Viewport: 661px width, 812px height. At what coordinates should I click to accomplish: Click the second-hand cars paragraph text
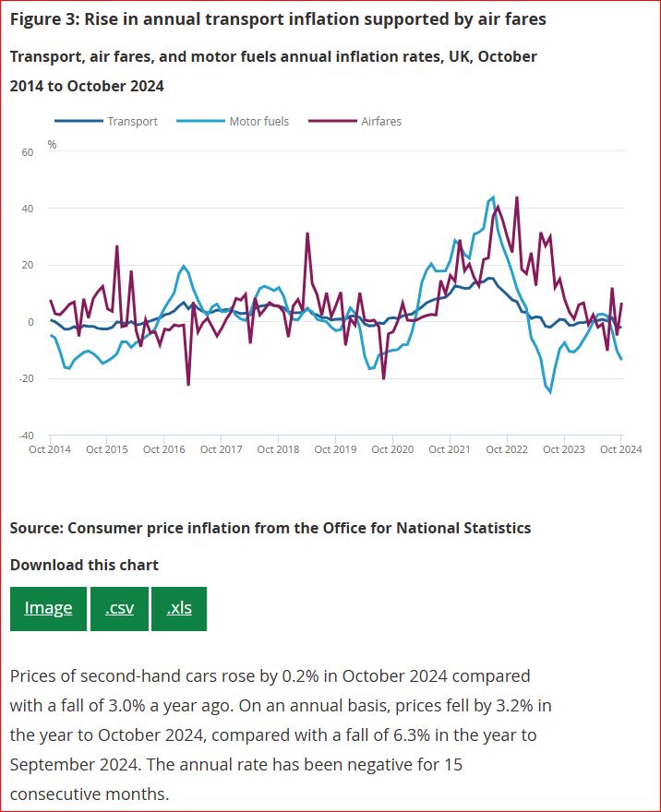277,734
